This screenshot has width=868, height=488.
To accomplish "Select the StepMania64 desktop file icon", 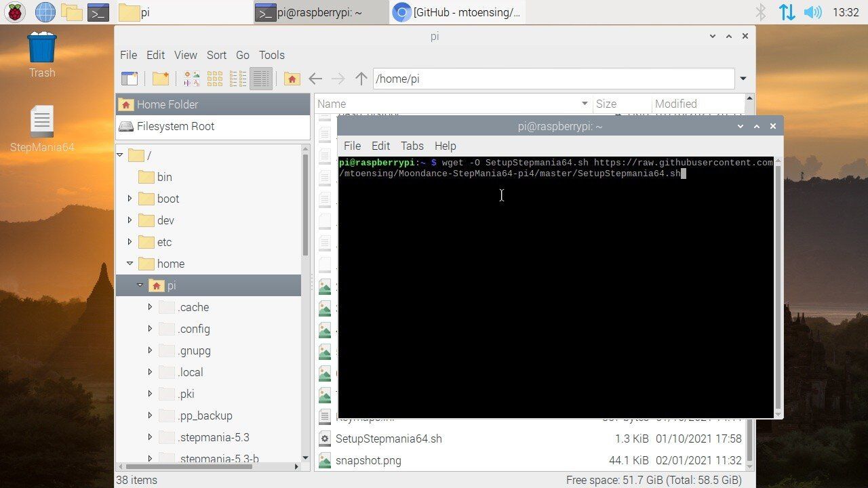I will (x=41, y=129).
